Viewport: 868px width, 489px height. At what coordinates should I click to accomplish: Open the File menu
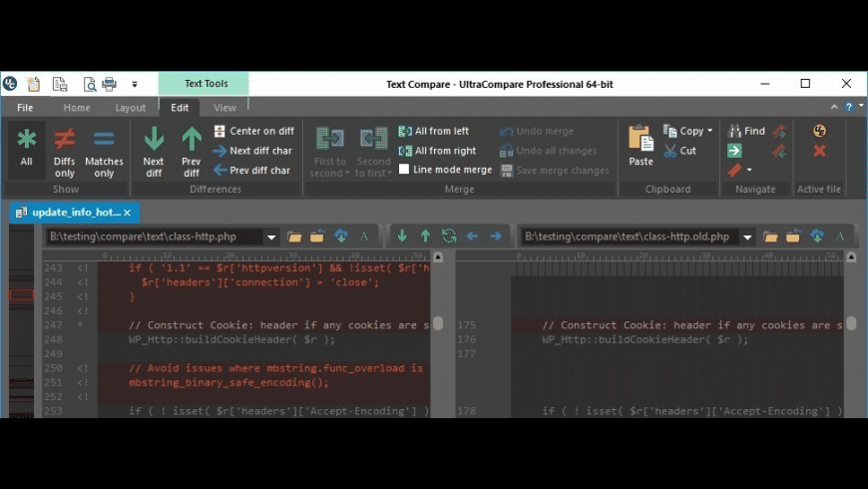[x=25, y=108]
